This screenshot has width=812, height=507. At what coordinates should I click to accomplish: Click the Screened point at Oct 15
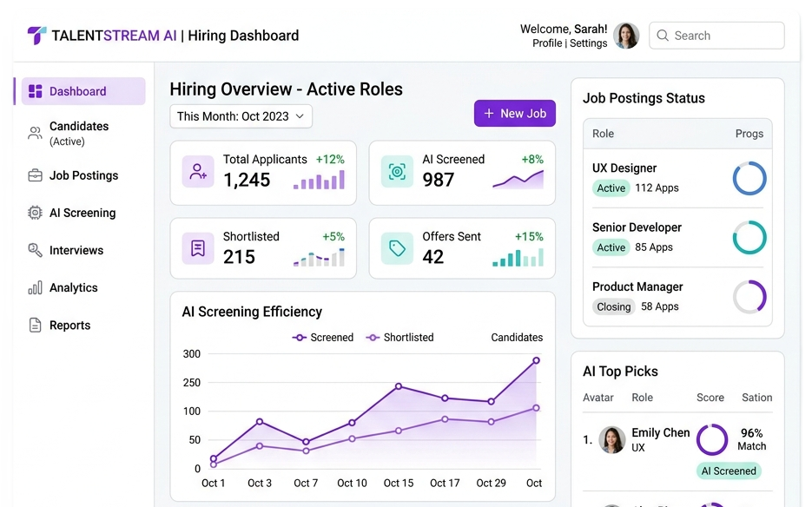pyautogui.click(x=399, y=386)
